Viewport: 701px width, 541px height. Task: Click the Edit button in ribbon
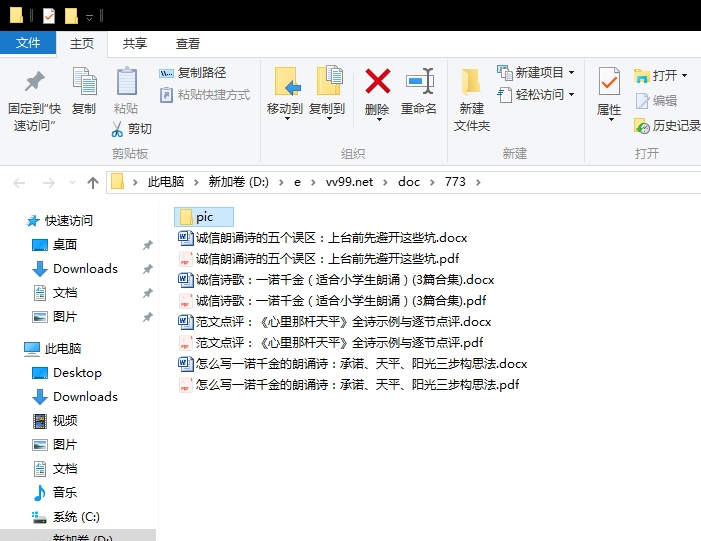point(656,101)
